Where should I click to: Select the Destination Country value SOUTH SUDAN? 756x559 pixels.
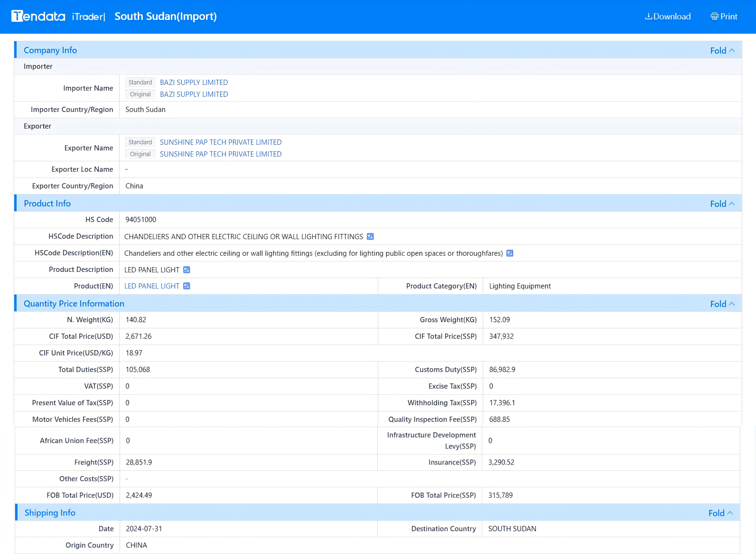[x=512, y=529]
